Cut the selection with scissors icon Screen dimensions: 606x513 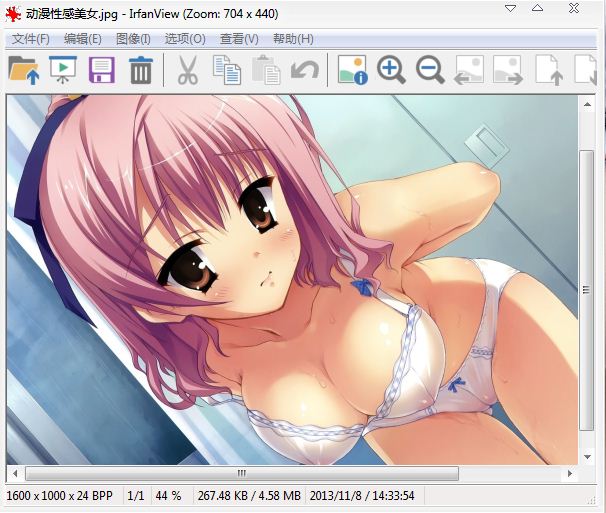187,70
